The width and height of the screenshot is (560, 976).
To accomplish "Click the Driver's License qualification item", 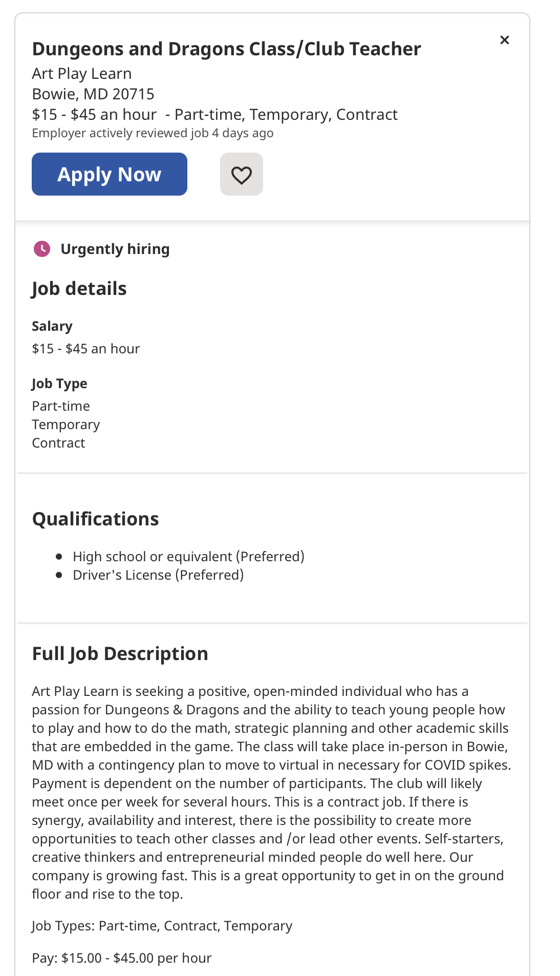I will 158,575.
